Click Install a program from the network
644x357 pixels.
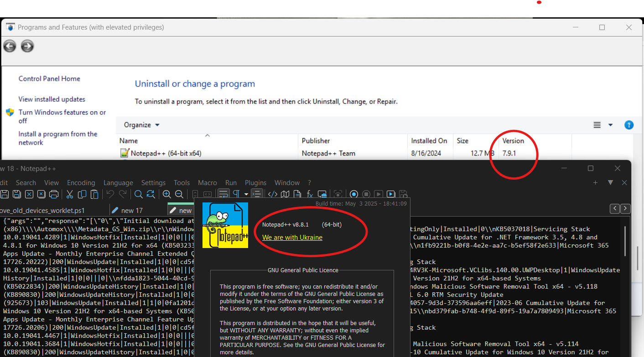coord(58,138)
